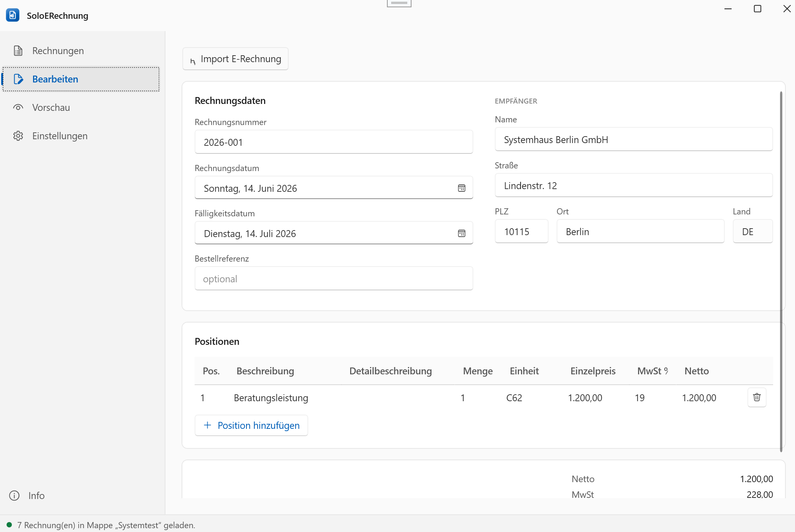Delete the Beratungsleistung position via trash icon
The image size is (795, 532).
pos(757,397)
